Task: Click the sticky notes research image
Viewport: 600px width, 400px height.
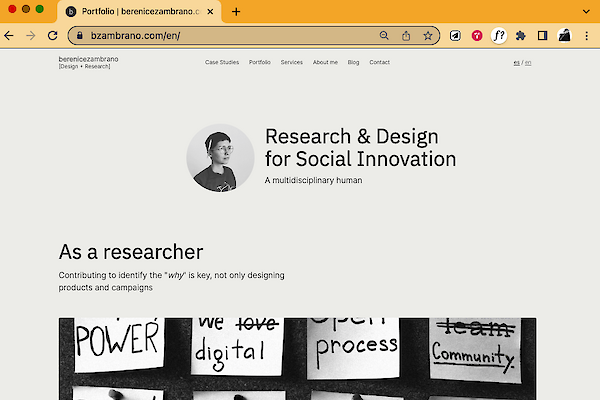Action: pyautogui.click(x=297, y=359)
